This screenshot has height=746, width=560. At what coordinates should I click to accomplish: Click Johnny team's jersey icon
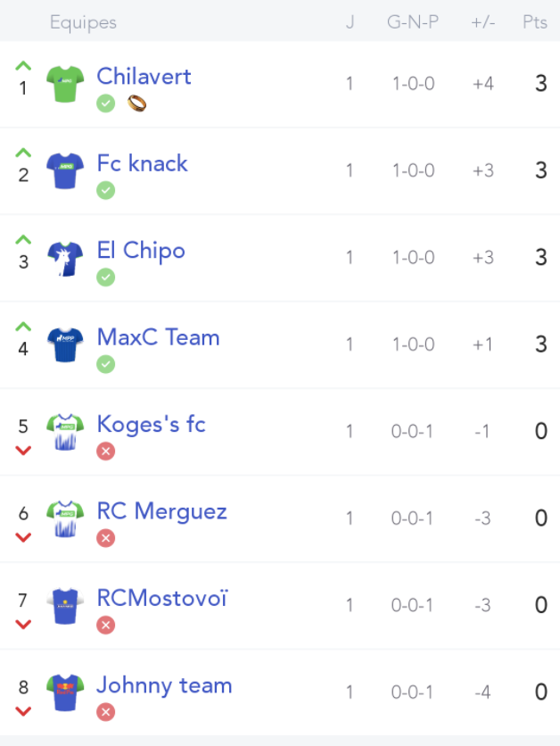[x=65, y=692]
